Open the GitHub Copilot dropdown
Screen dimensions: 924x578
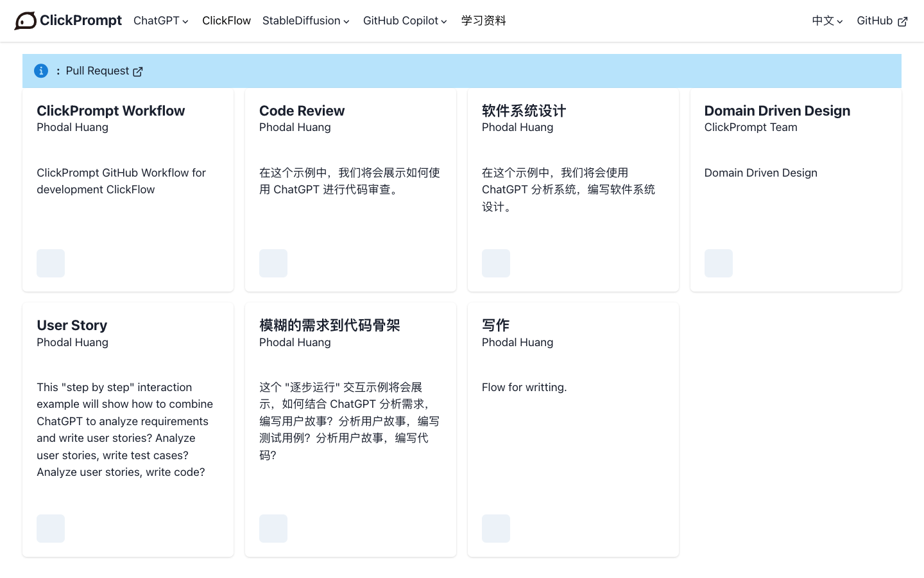(x=404, y=21)
